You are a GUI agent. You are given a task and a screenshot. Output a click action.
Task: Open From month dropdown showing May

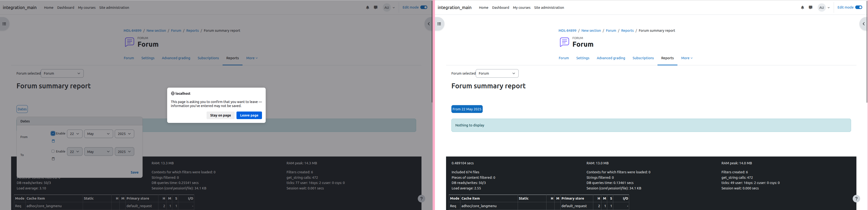[x=99, y=134]
